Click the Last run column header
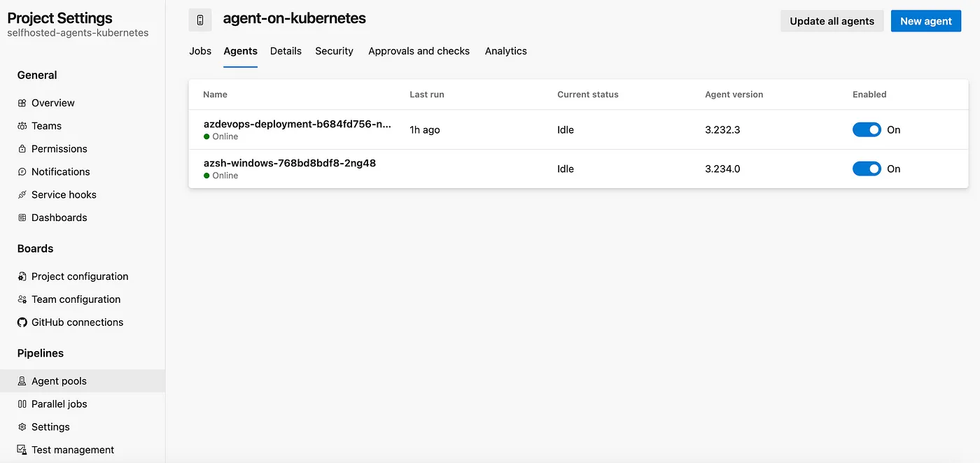This screenshot has width=980, height=463. pyautogui.click(x=427, y=94)
